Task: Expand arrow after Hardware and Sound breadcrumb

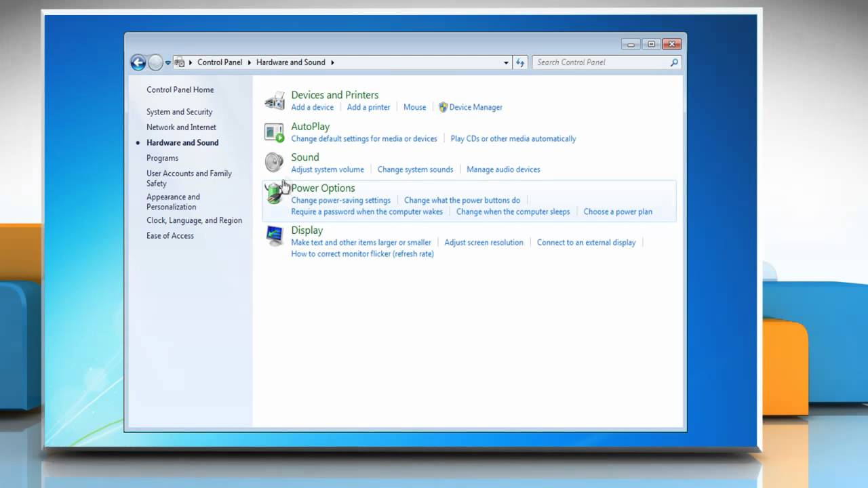Action: tap(332, 62)
